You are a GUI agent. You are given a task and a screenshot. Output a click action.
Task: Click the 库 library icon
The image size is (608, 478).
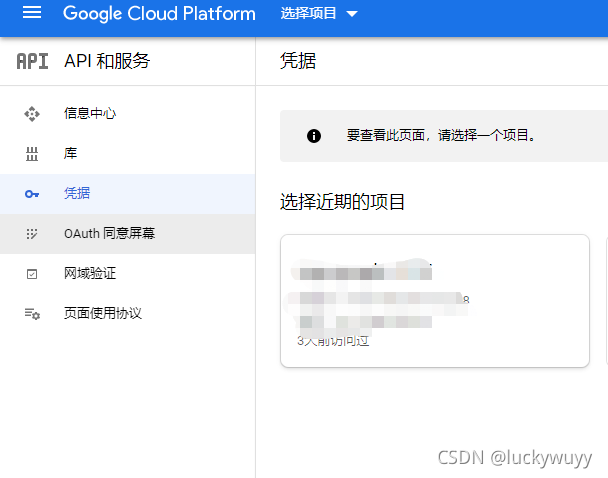pos(32,154)
